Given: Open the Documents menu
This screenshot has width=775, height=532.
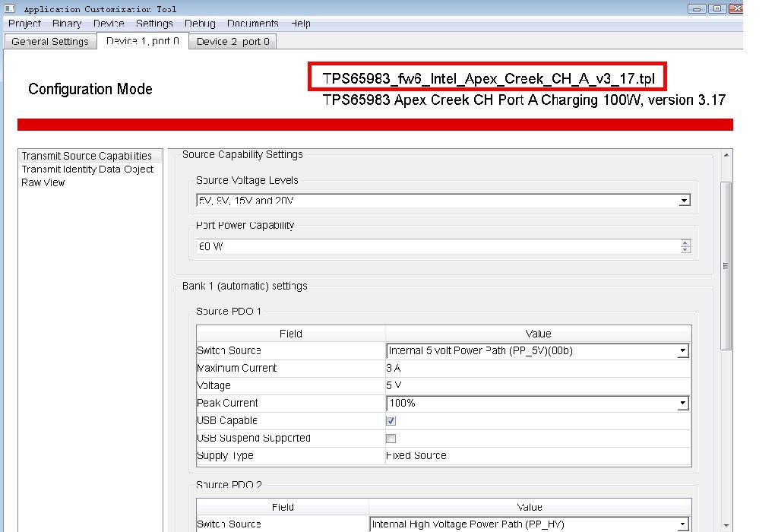Looking at the screenshot, I should (252, 24).
